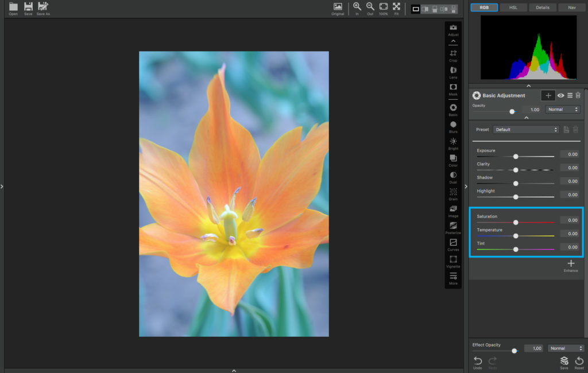Open Effect Opacity Normal blend dropdown

[566, 348]
